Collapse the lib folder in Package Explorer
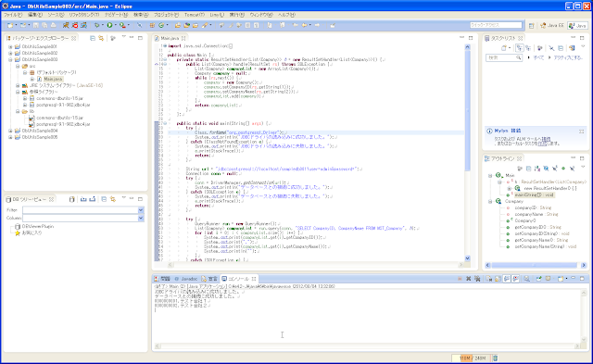 18,111
